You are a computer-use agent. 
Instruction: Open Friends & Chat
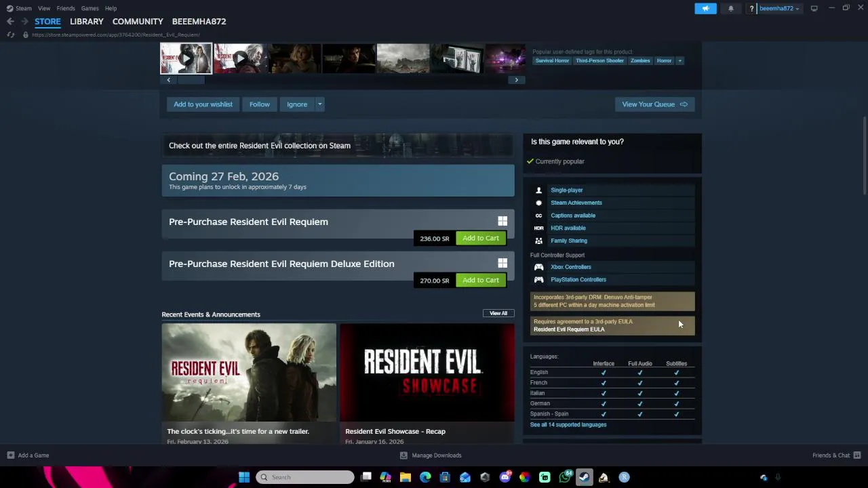click(x=836, y=455)
